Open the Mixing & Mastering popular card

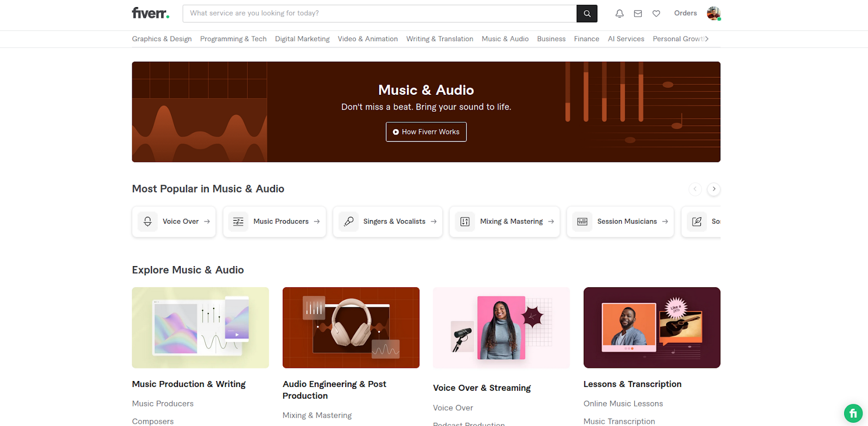[x=505, y=222]
